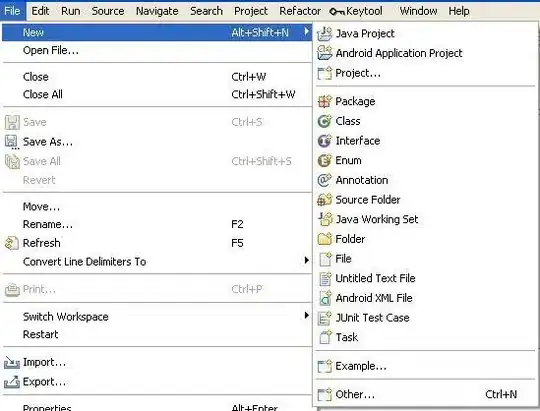Click the Example... icon
This screenshot has height=411, width=540.
coord(324,366)
